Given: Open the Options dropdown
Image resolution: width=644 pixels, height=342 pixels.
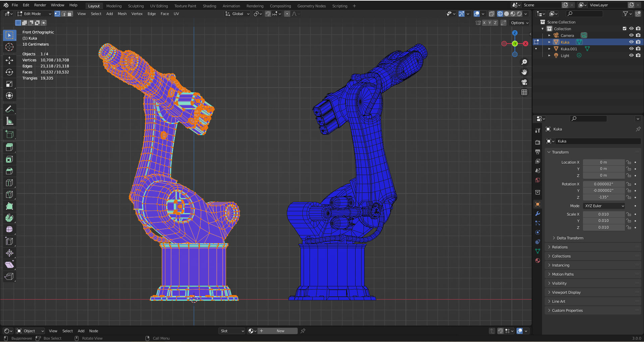Looking at the screenshot, I should point(520,23).
